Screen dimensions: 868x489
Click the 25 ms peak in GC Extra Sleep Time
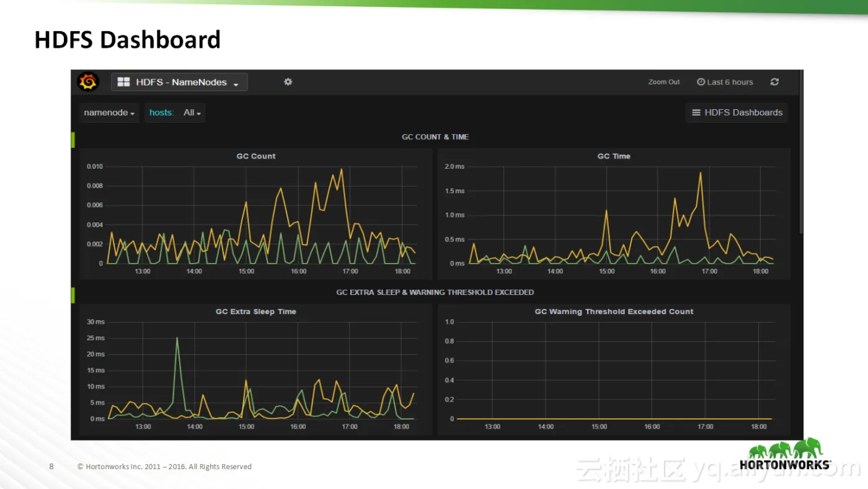coord(177,338)
